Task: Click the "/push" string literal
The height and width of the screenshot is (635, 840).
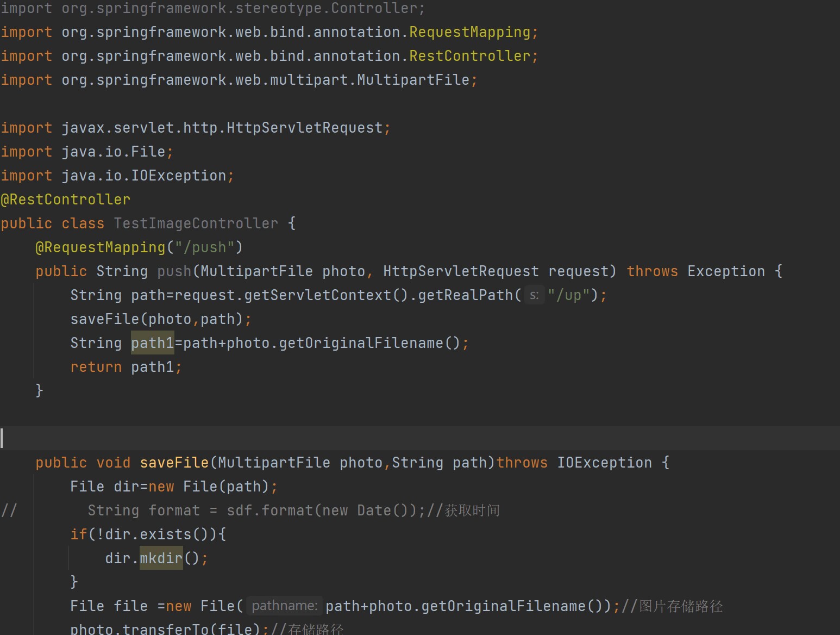Action: pyautogui.click(x=204, y=247)
